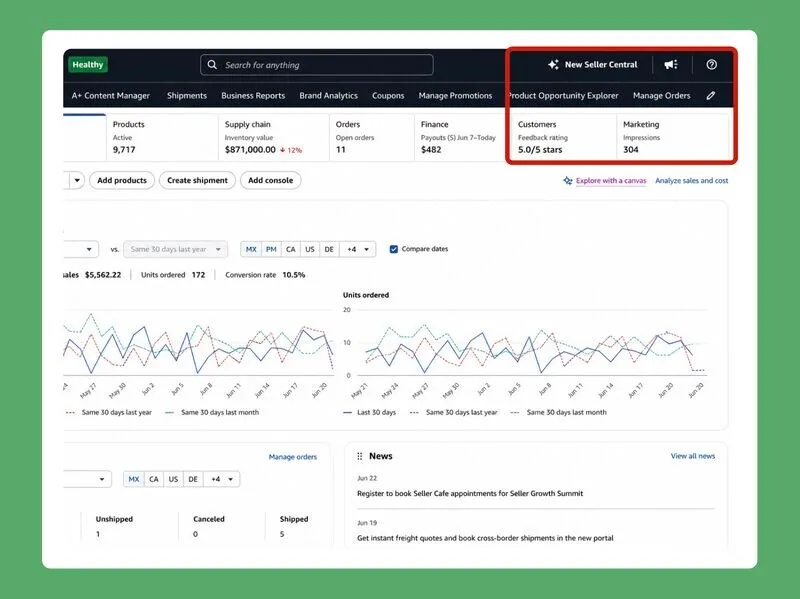Click the Add console button

(x=270, y=180)
